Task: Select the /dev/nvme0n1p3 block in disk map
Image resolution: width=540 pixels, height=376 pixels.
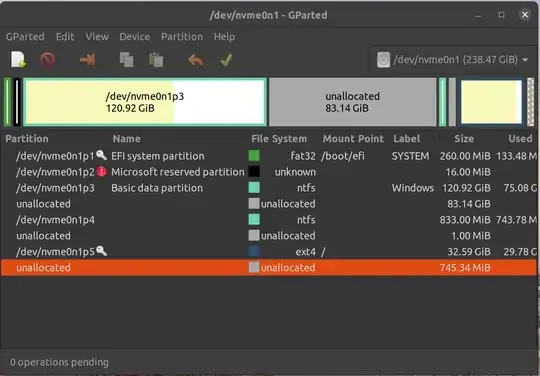Action: (145, 102)
